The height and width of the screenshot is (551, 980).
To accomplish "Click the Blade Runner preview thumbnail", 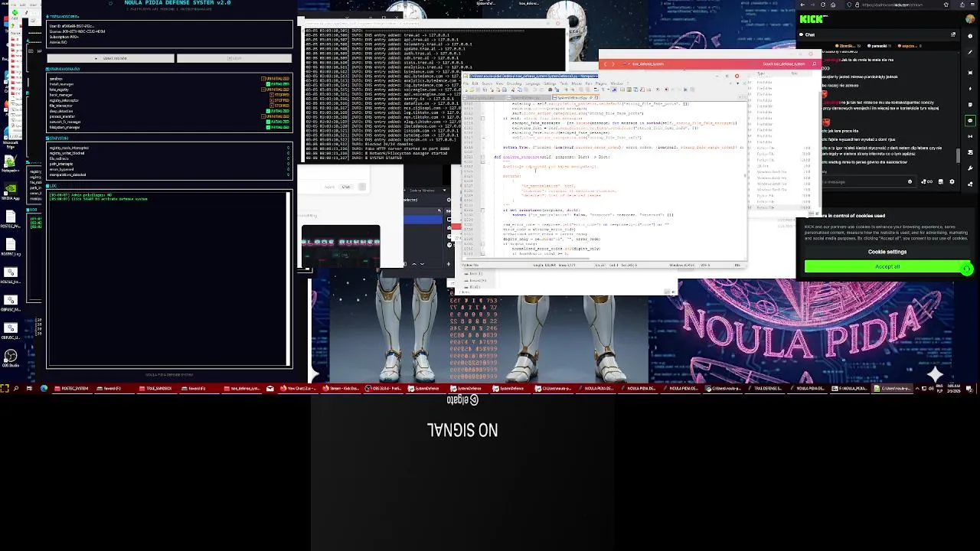I will click(x=341, y=246).
